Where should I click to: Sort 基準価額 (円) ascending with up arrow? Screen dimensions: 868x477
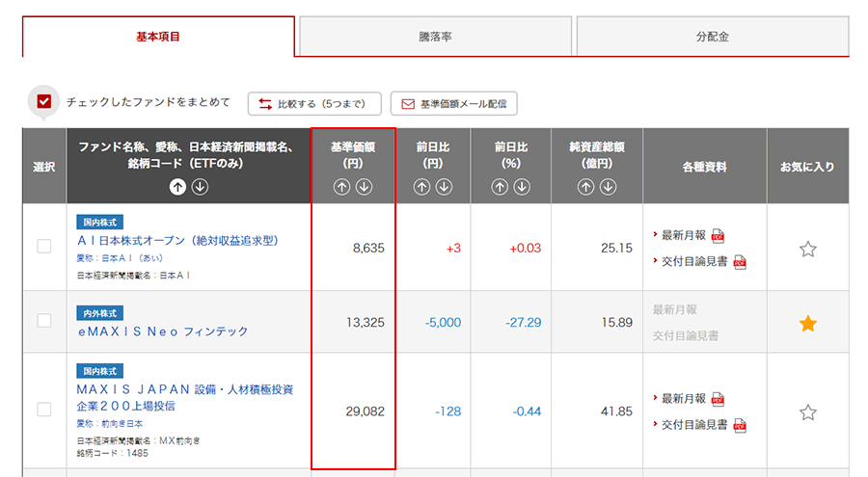click(341, 187)
